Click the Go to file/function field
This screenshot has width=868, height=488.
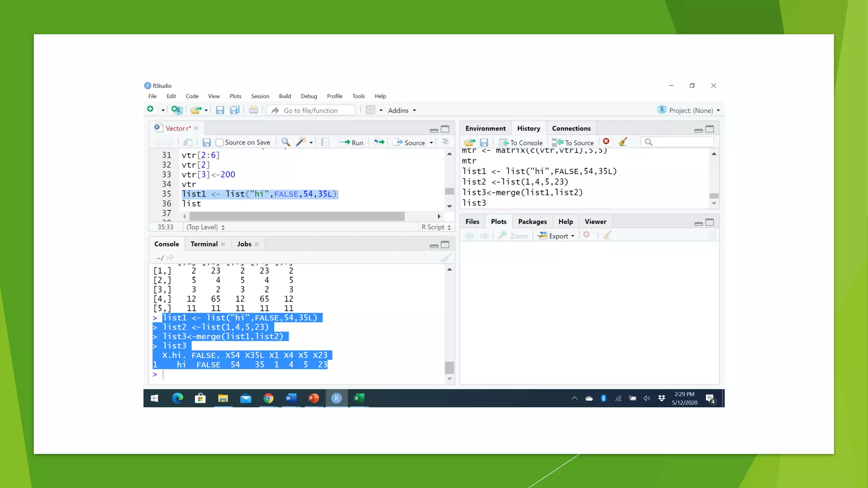312,110
